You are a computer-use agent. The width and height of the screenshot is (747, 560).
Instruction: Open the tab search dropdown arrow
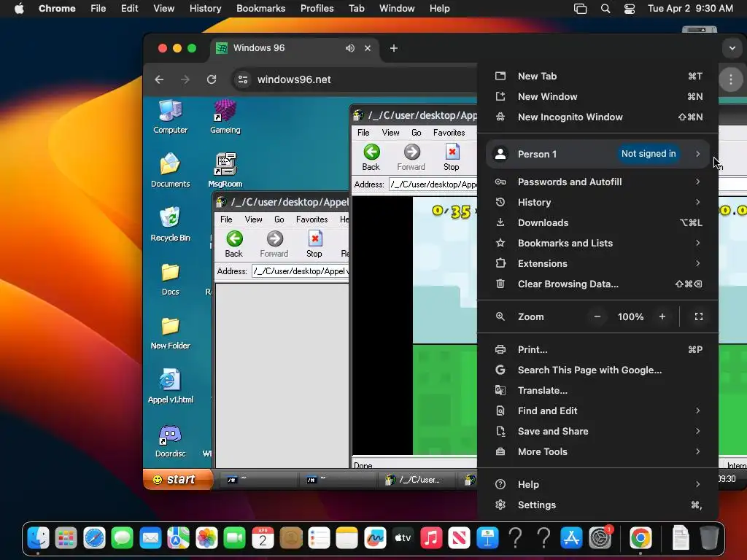(732, 48)
